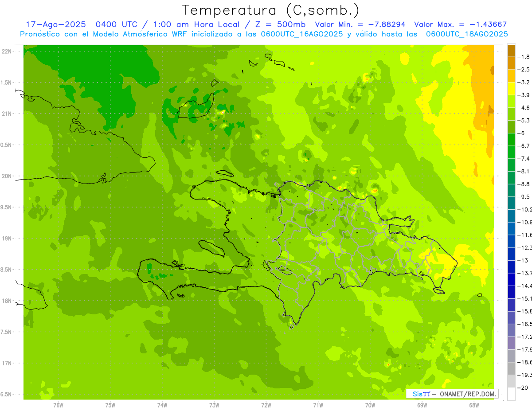532x411 pixels.
Task: Click the "Valor Min. = -7.88294" value
Action: point(361,25)
